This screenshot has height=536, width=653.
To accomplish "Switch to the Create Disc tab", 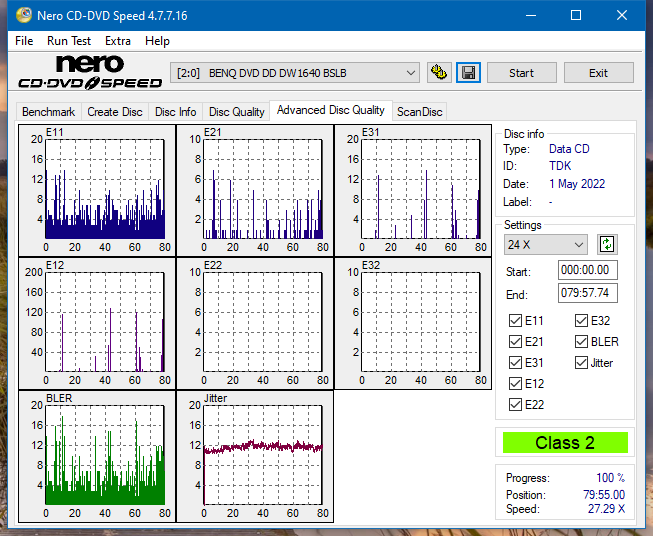I will click(115, 112).
